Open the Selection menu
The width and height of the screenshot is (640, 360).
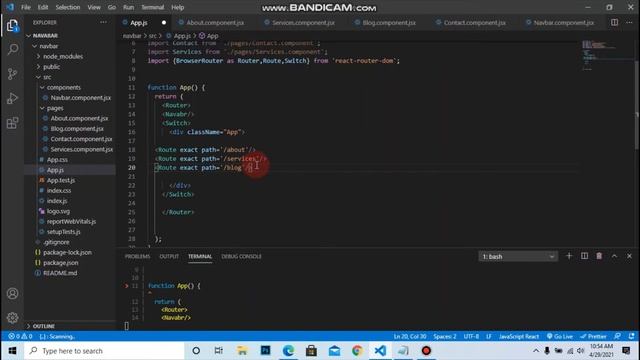(68, 7)
